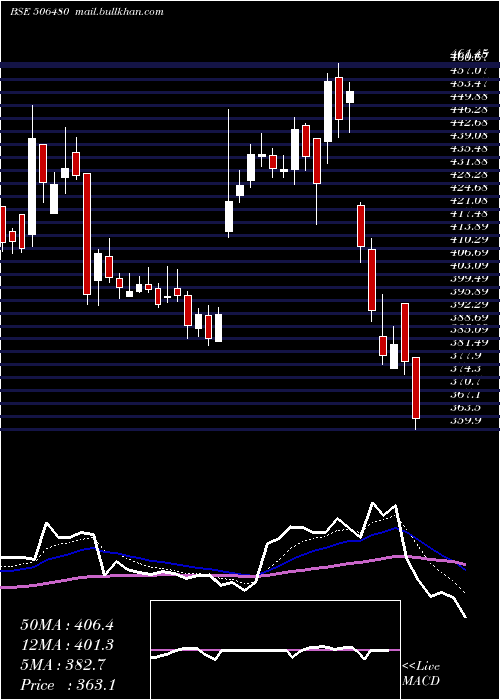Click the 424.68 axis label
The image size is (500, 700).
coord(468,187)
